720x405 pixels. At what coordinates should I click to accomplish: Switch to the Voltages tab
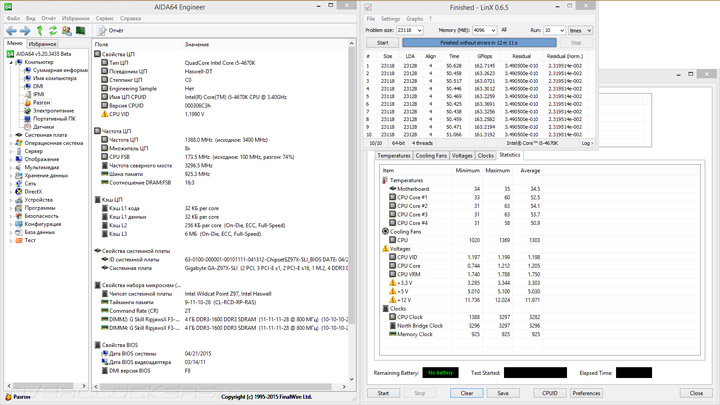coord(462,156)
